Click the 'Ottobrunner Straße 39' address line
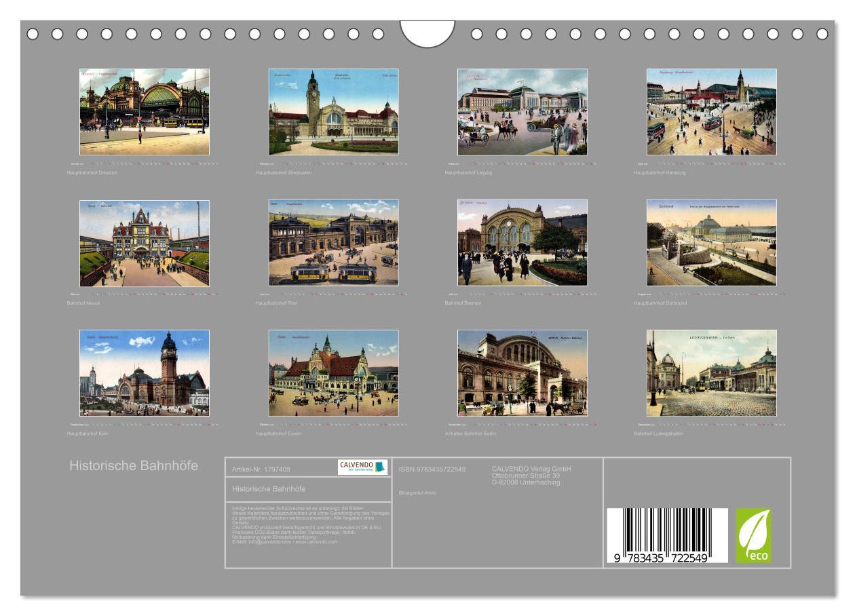855x616 pixels. pos(525,476)
